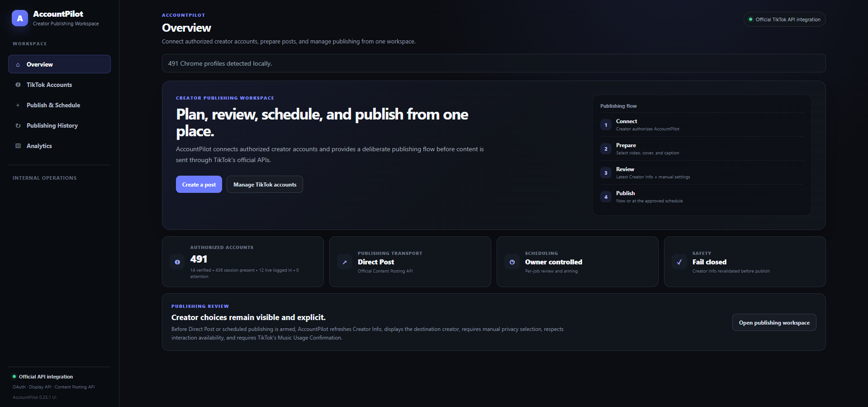Click the Publishing Review section label
868x407 pixels.
click(200, 306)
